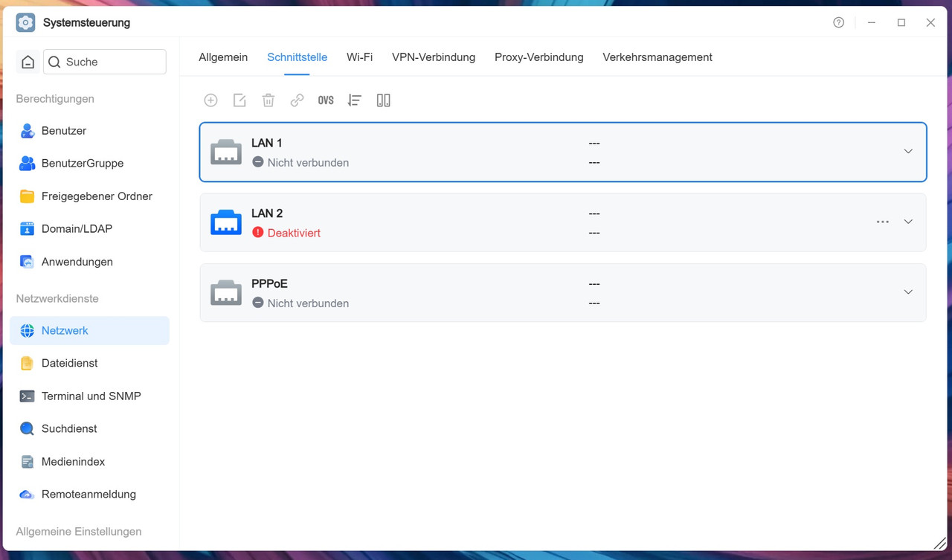This screenshot has width=952, height=560.
Task: Open Terminal und SNMP settings
Action: pyautogui.click(x=90, y=396)
